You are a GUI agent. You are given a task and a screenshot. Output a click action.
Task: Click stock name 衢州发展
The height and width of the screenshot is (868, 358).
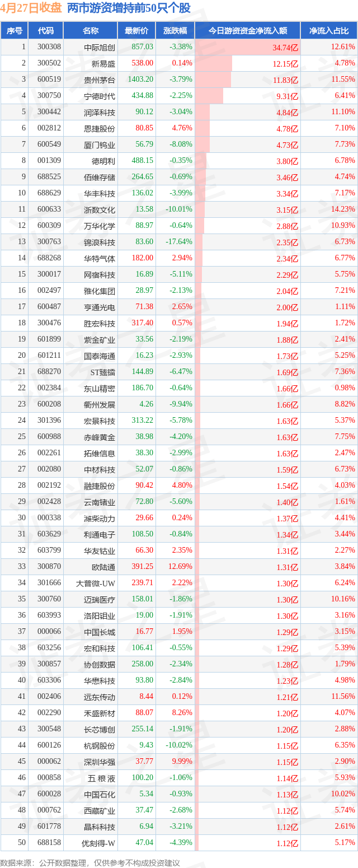coord(100,404)
